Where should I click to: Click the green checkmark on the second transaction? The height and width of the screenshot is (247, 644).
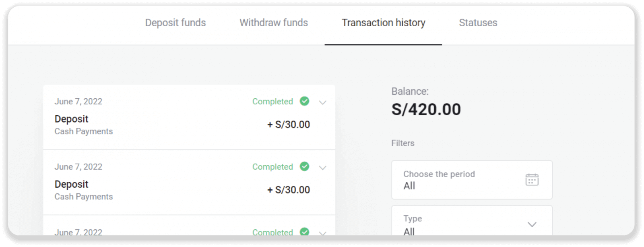[305, 166]
